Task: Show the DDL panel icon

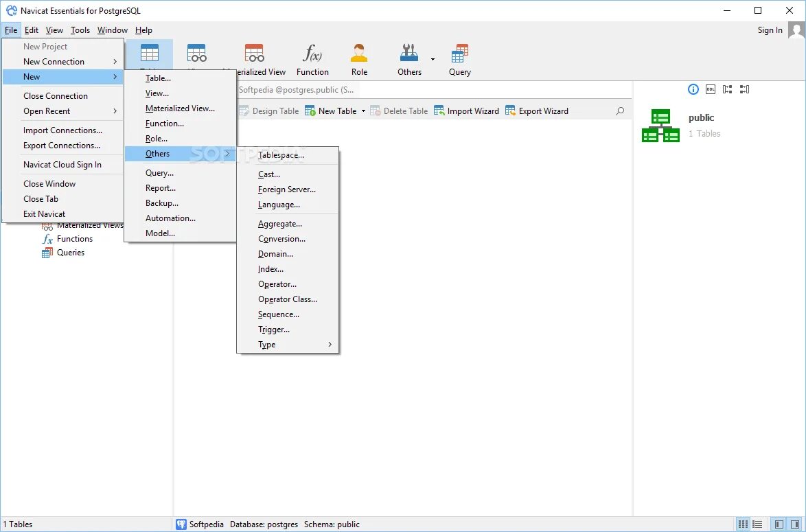Action: (x=711, y=89)
